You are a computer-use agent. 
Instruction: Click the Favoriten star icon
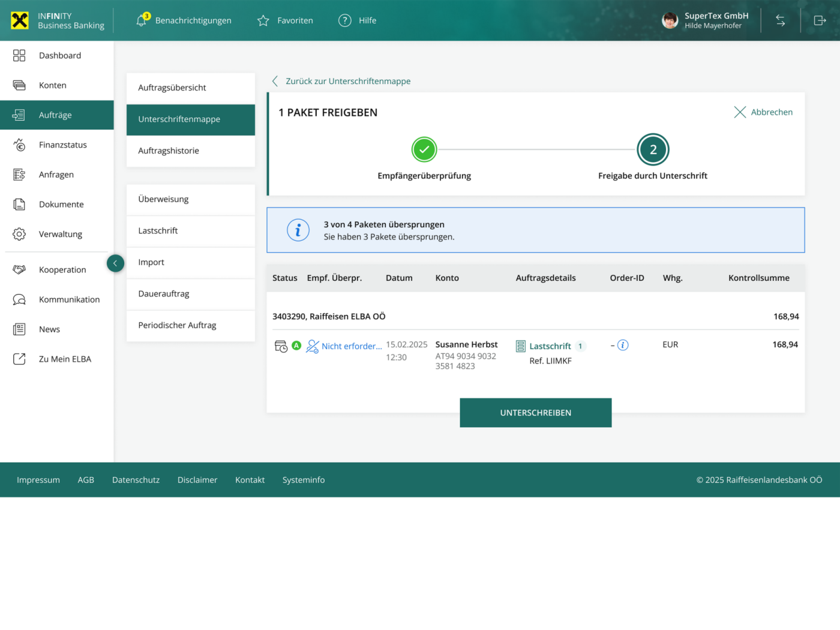coord(263,21)
